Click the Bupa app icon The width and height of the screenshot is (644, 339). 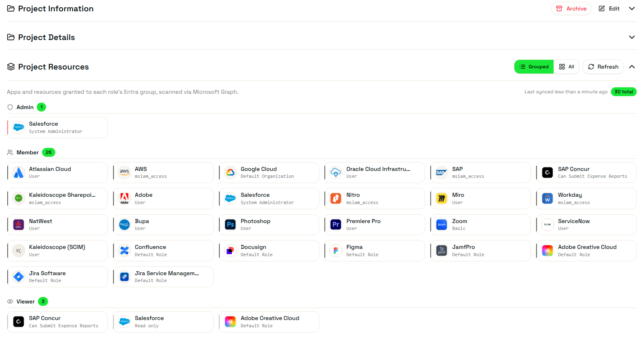tap(124, 225)
